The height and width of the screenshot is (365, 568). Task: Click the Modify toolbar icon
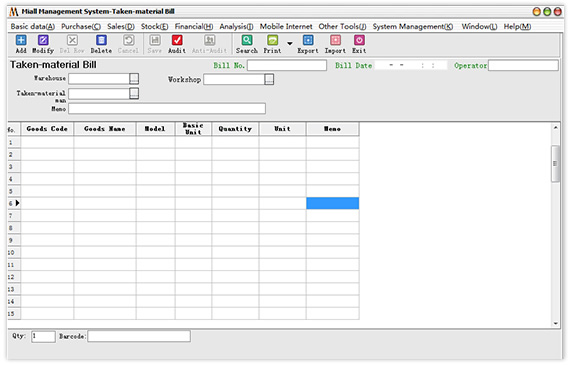pos(43,40)
